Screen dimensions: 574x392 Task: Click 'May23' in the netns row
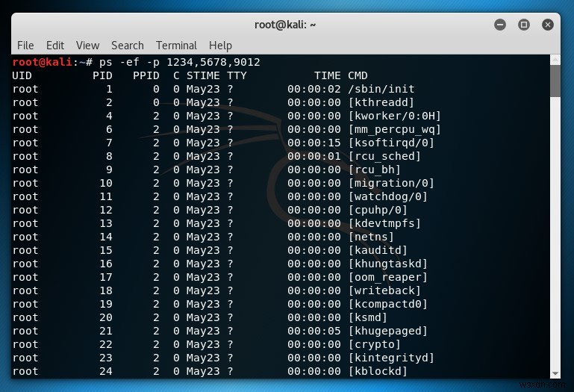(203, 237)
